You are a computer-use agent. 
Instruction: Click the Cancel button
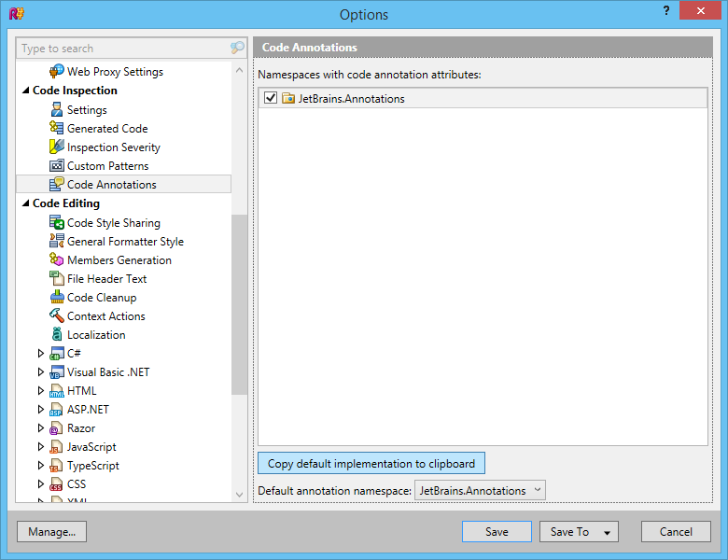676,532
